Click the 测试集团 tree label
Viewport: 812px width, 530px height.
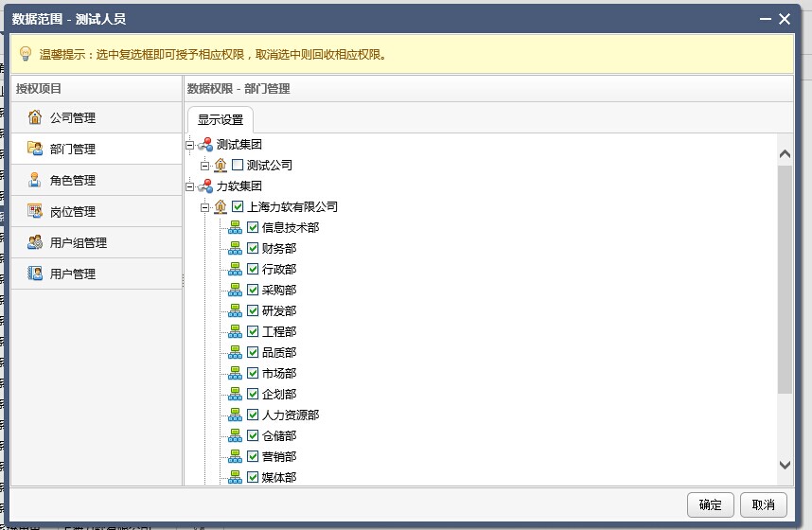(238, 144)
